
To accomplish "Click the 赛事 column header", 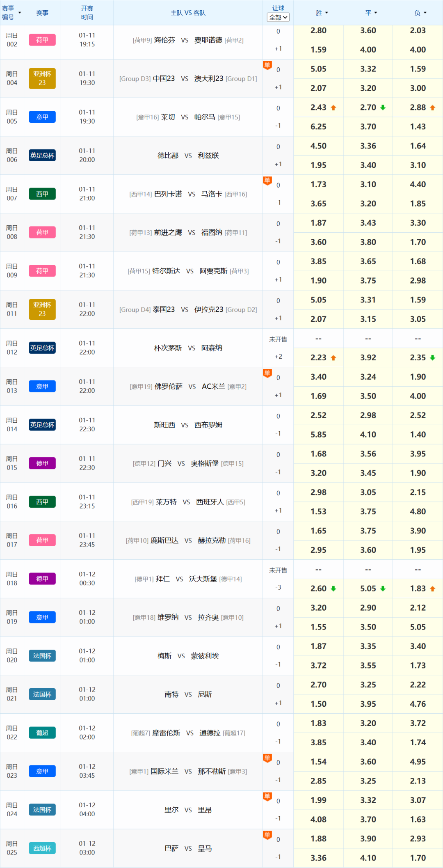I will [x=42, y=13].
